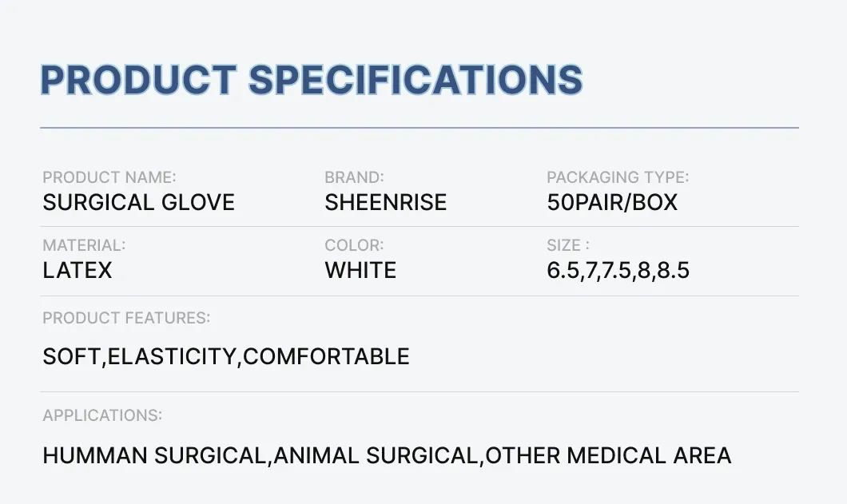Click the ANIMAL SURGICAL application text
The height and width of the screenshot is (504, 847).
376,456
